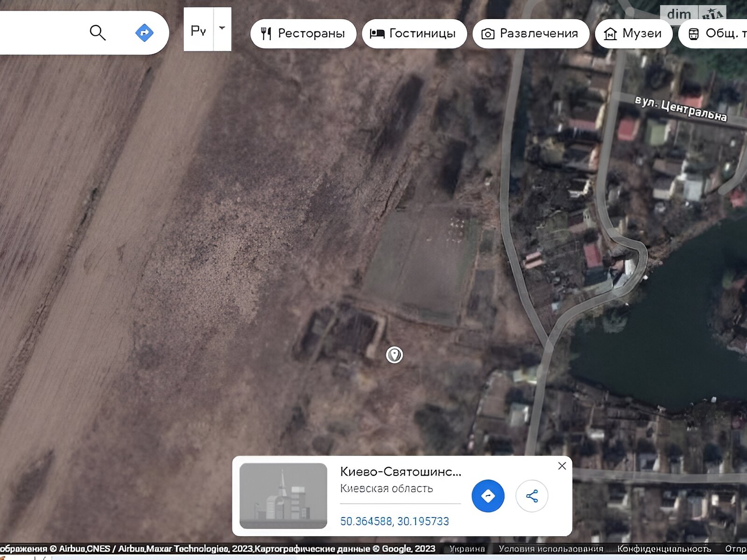Open the Конфиденциальность footer link
This screenshot has height=560, width=747.
click(664, 549)
